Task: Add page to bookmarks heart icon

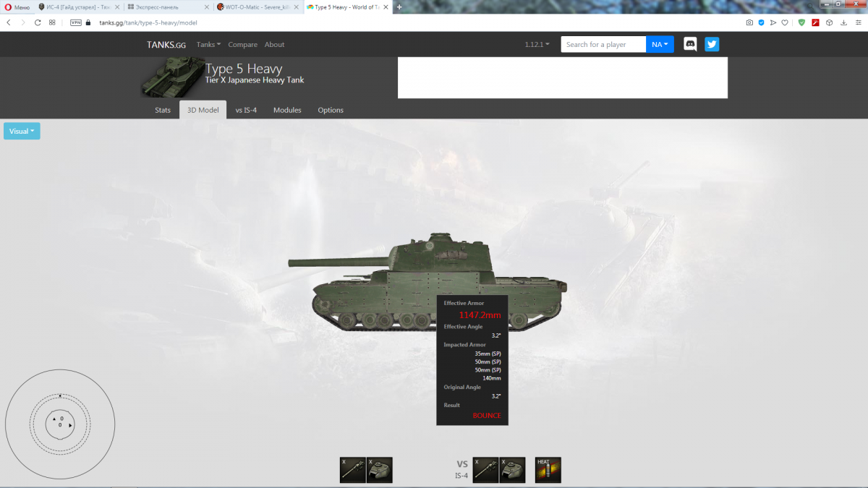Action: coord(785,22)
